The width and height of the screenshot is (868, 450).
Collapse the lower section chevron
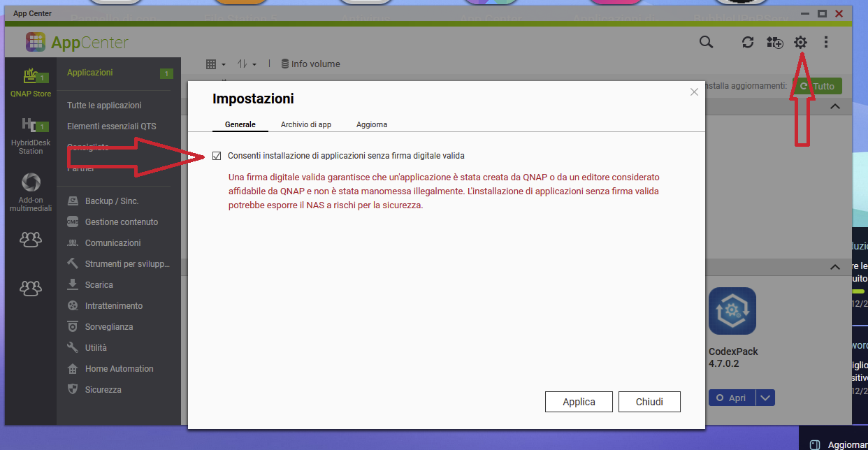click(x=834, y=268)
